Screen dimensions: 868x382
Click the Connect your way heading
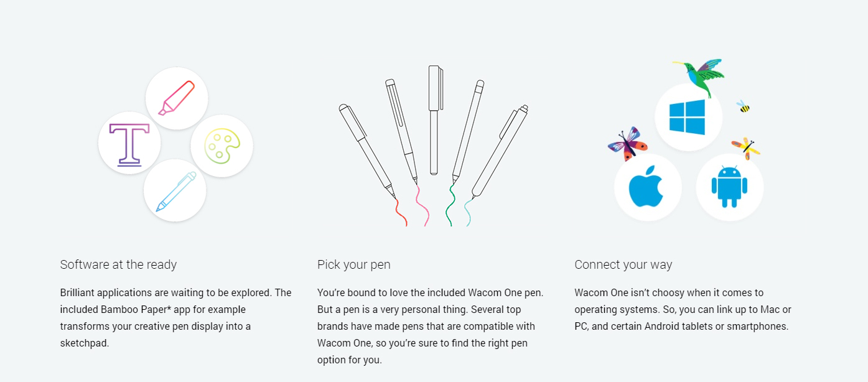click(x=623, y=264)
